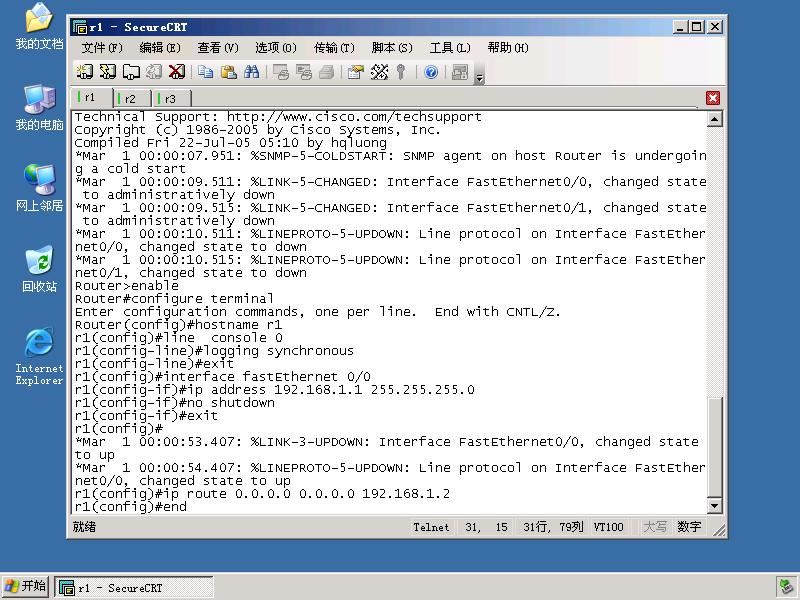Click the terminal scrollbar down arrow

(x=715, y=506)
